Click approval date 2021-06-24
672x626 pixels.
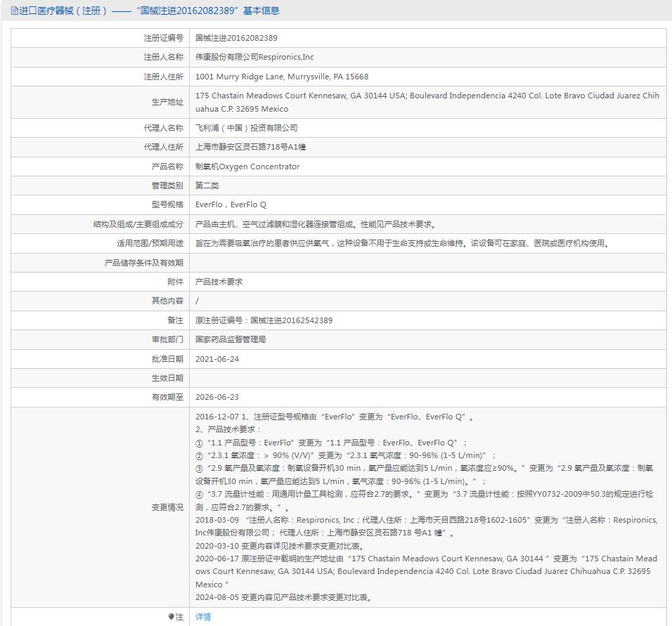[217, 359]
